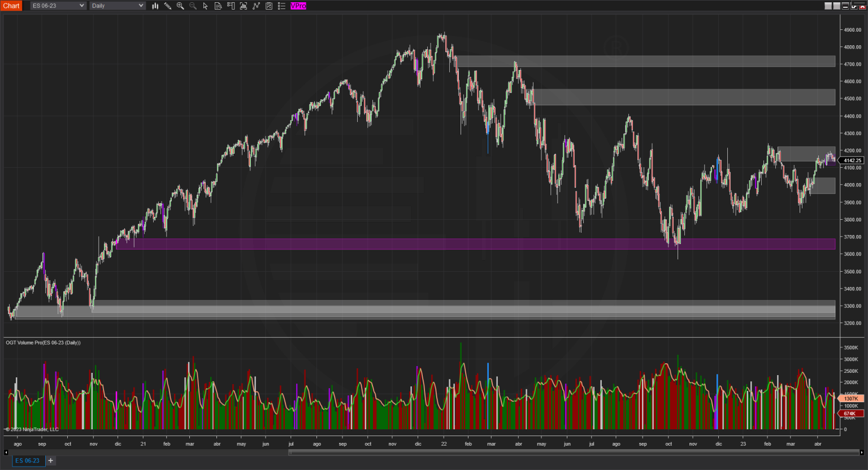
Task: Click the "22" year label on time axis
Action: pos(444,444)
